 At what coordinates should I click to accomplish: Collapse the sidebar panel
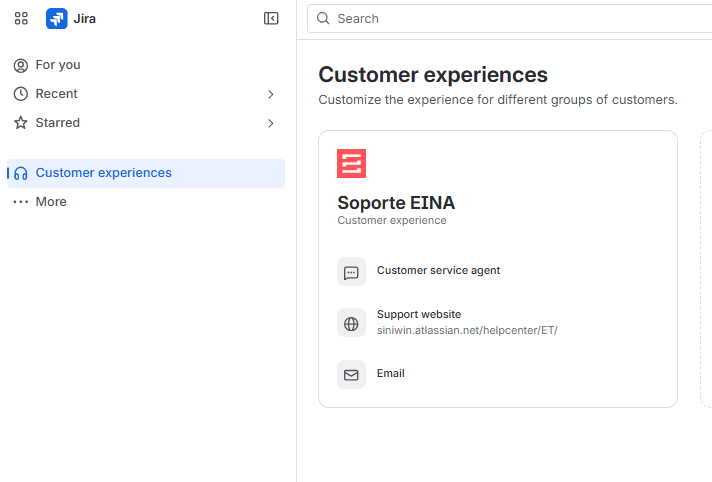click(271, 18)
